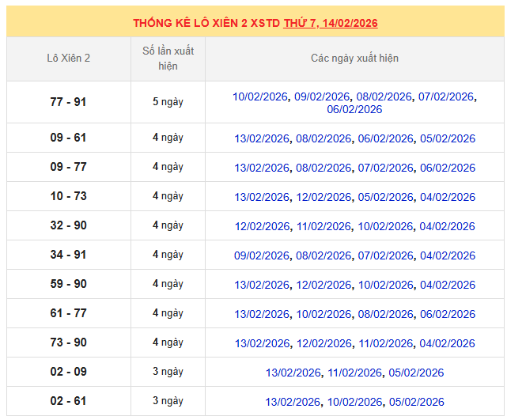Open 12/02/2026 link in 10 - 73 row
The width and height of the screenshot is (507, 420).
[x=323, y=197]
